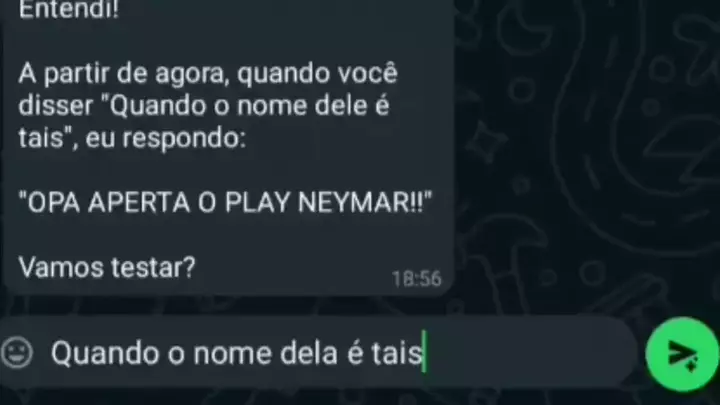
Task: Tap the "OPA APERTA O PLAY NEYMAR!!" line
Action: coord(225,202)
